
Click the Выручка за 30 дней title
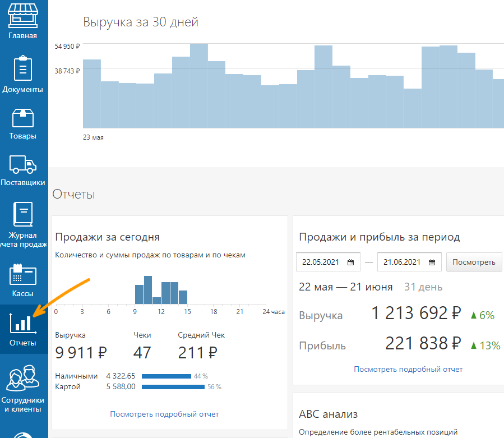pyautogui.click(x=141, y=22)
